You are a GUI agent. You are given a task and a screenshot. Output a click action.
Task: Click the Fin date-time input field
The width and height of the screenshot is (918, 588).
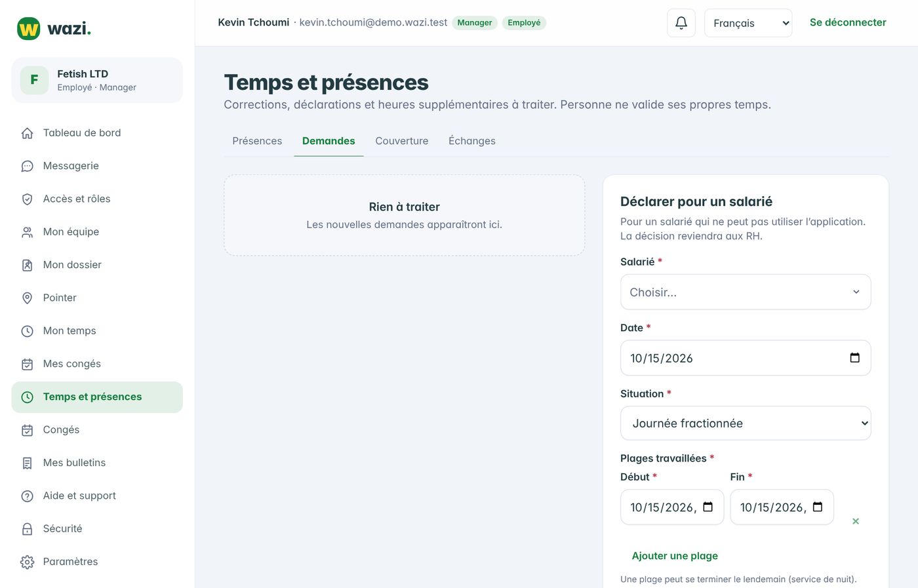click(782, 507)
